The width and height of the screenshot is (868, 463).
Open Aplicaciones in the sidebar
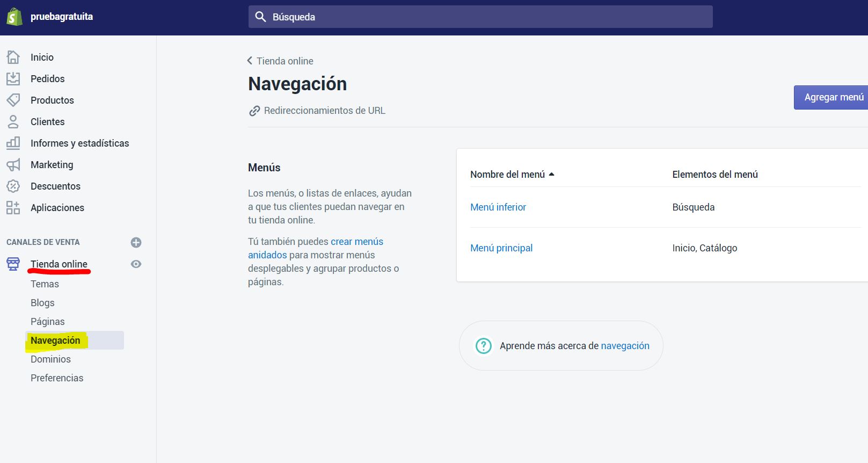coord(57,208)
